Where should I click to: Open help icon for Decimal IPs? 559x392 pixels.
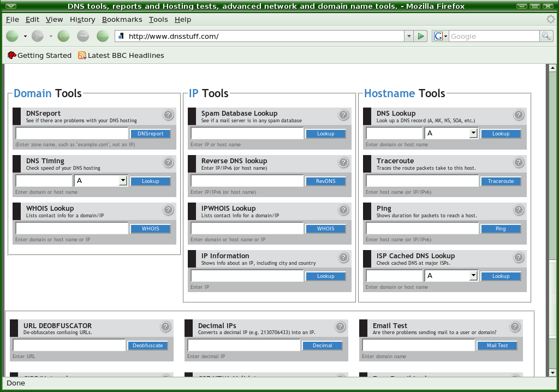pyautogui.click(x=340, y=326)
